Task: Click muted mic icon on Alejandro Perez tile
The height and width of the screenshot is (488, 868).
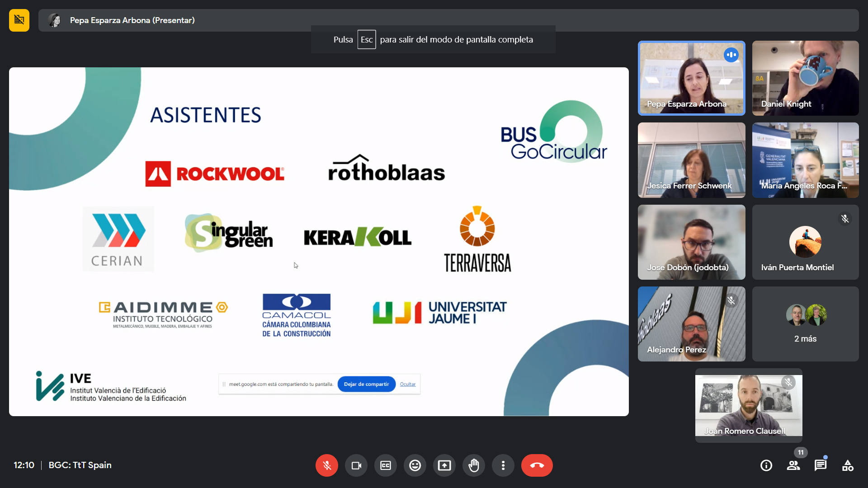Action: point(731,301)
